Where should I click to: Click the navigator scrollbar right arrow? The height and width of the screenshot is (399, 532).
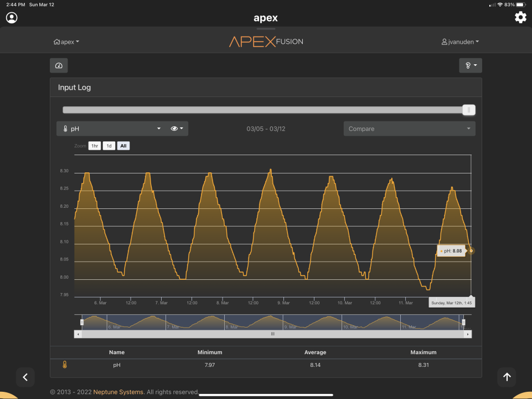pyautogui.click(x=468, y=334)
